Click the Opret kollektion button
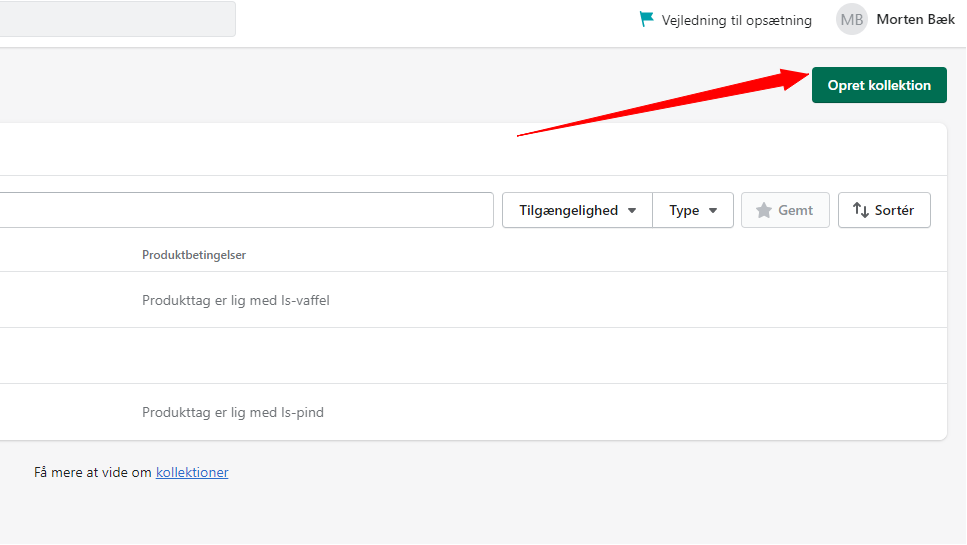967x545 pixels. (x=879, y=85)
